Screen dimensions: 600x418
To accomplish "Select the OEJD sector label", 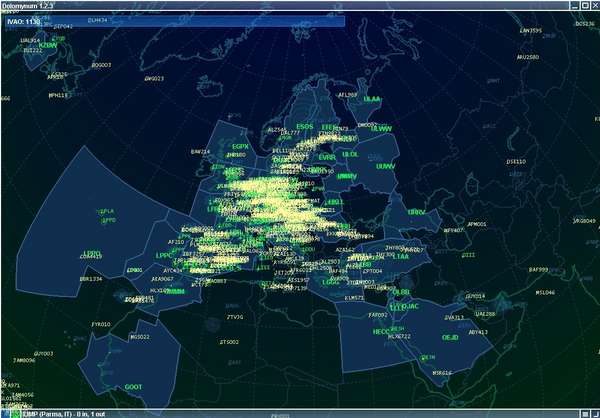I will point(450,338).
